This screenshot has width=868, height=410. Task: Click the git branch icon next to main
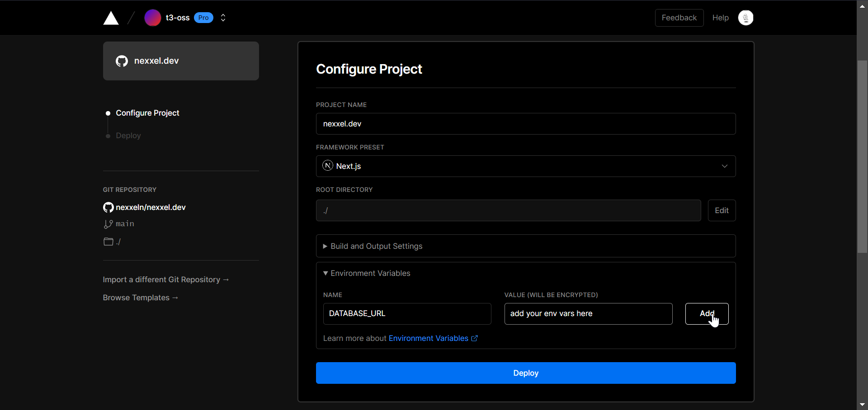108,224
